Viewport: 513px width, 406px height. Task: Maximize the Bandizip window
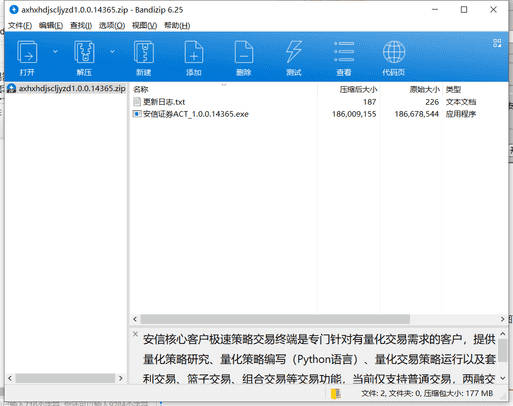[464, 10]
